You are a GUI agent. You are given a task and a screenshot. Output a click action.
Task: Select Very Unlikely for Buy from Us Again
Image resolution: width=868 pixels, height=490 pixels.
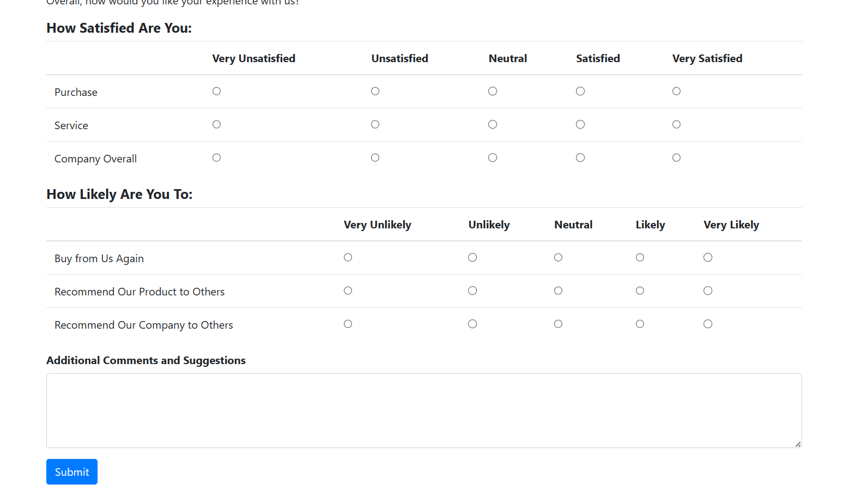(348, 257)
